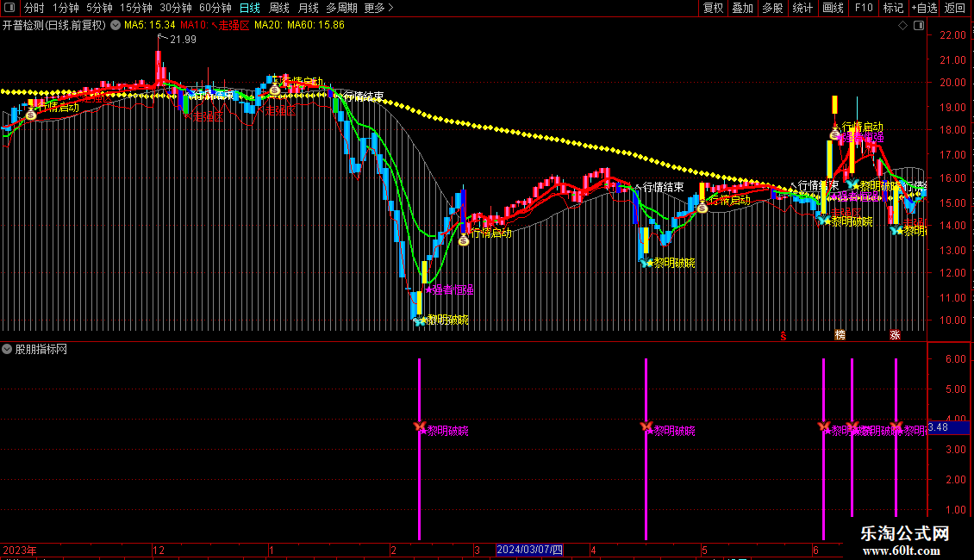Expand the 更多 periods menu
Screen dimensions: 974x560
coord(379,8)
